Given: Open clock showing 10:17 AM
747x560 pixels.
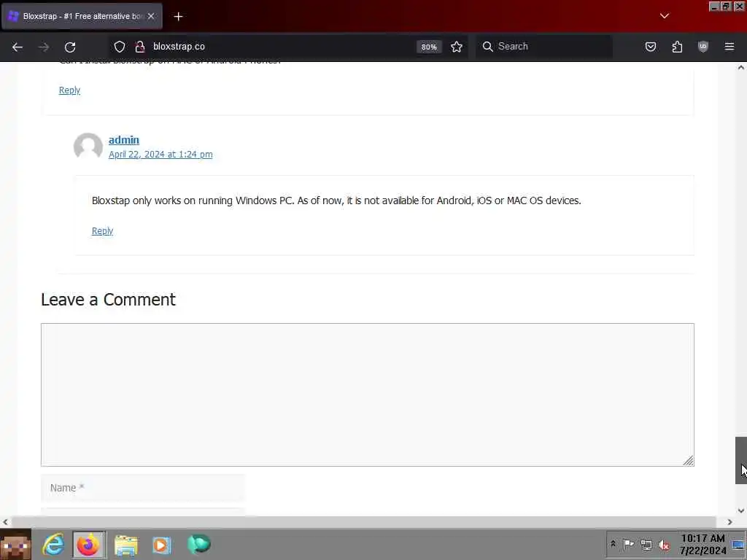Looking at the screenshot, I should 703,544.
